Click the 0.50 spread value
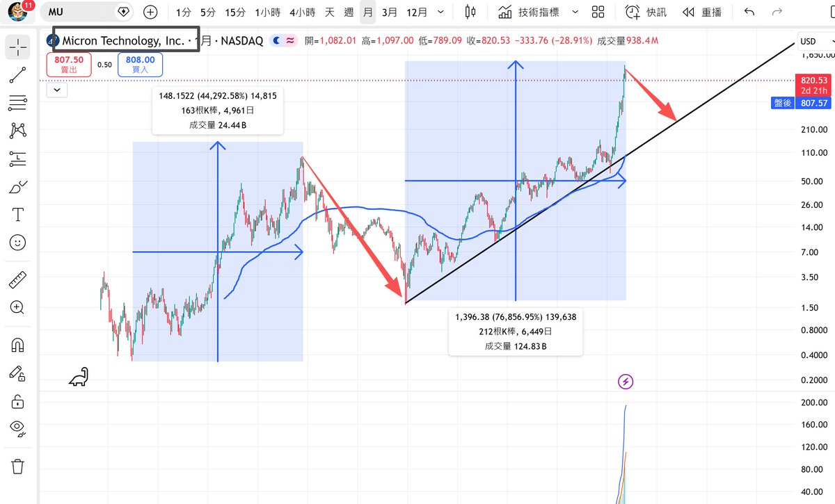 (x=105, y=65)
